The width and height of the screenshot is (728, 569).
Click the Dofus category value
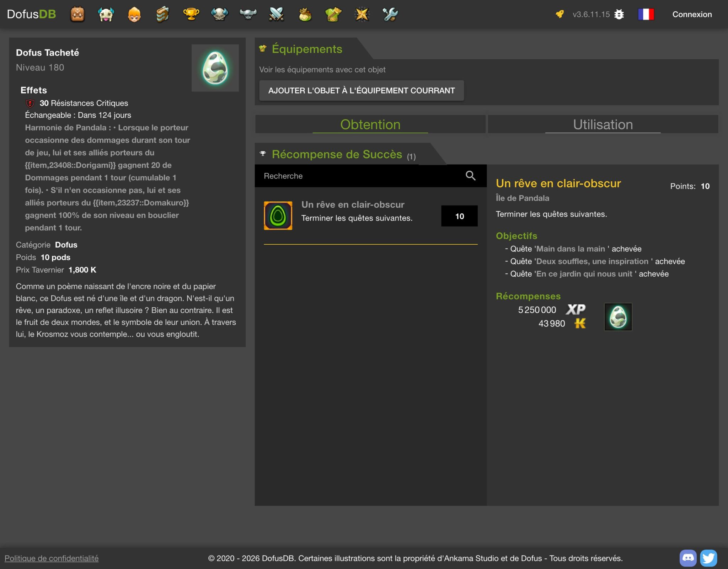pos(66,245)
